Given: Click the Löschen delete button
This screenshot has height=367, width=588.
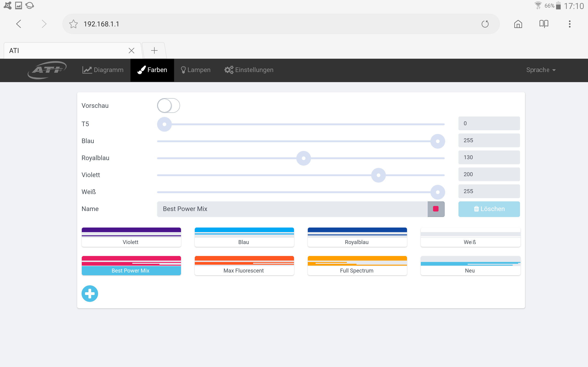Looking at the screenshot, I should [x=489, y=209].
